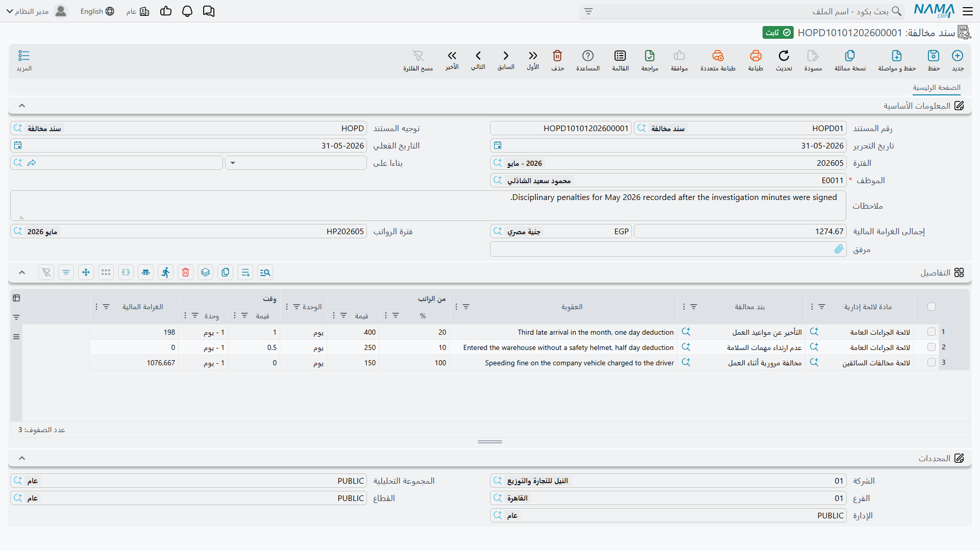
Task: Collapse the Determinants (المحددات) section
Action: 22,458
